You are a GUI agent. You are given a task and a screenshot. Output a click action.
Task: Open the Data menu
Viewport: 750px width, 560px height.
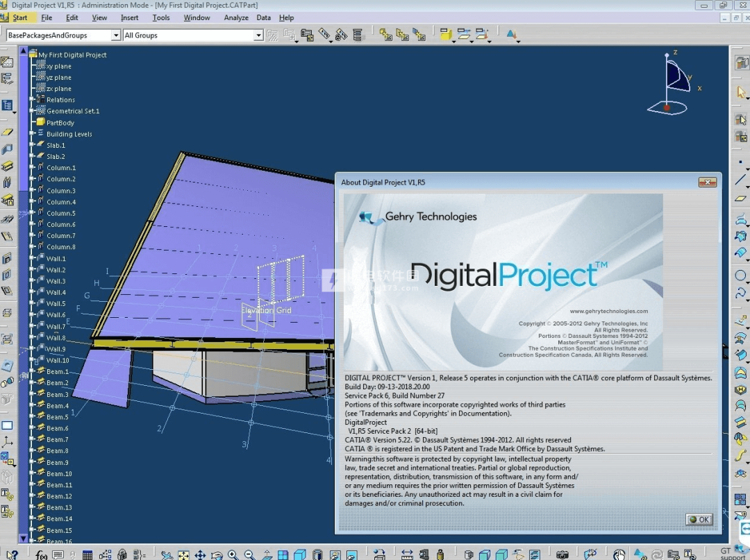click(264, 17)
